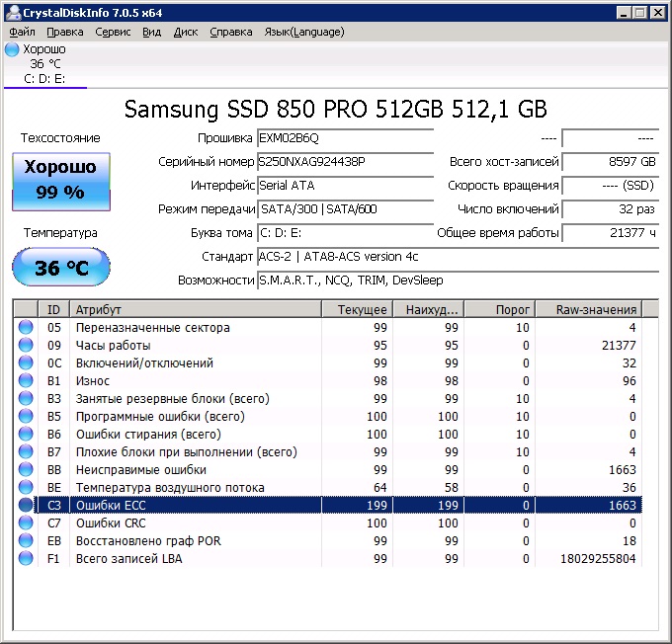Image resolution: width=672 pixels, height=644 pixels.
Task: Sort by the ID column header
Action: [54, 309]
